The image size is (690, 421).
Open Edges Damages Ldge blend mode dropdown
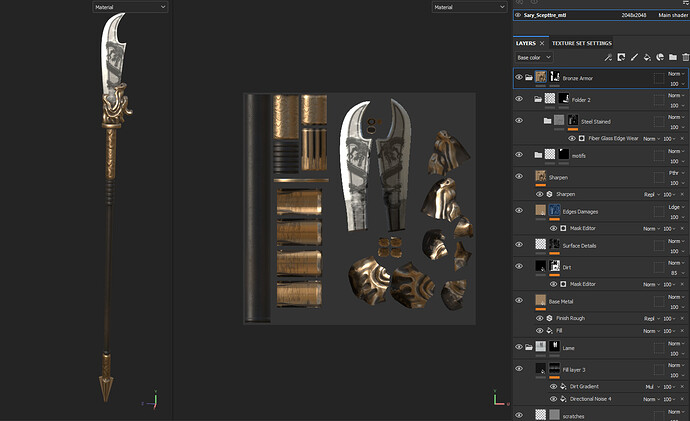676,207
